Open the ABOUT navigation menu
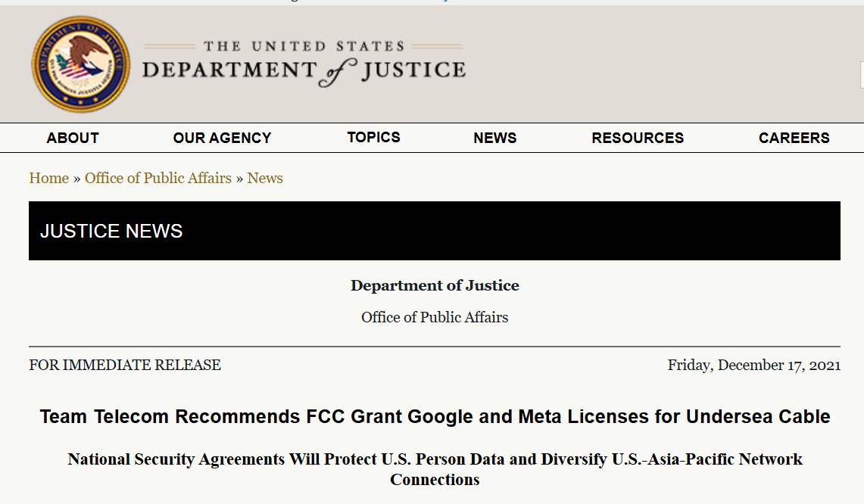 coord(73,138)
